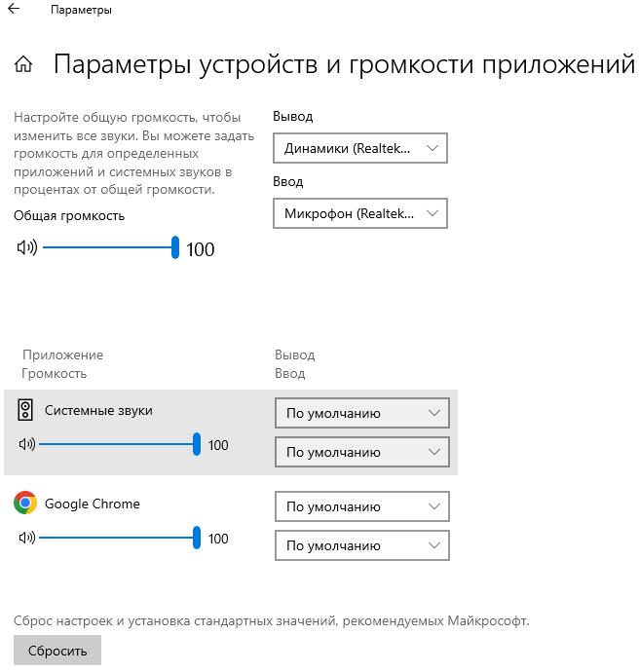Select the Системные звуки row label

click(98, 411)
